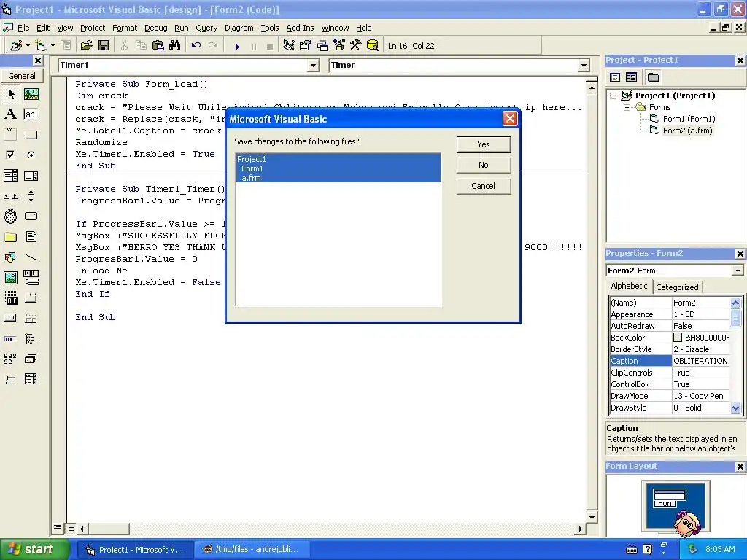The image size is (747, 560).
Task: Click No in save dialog
Action: (484, 165)
